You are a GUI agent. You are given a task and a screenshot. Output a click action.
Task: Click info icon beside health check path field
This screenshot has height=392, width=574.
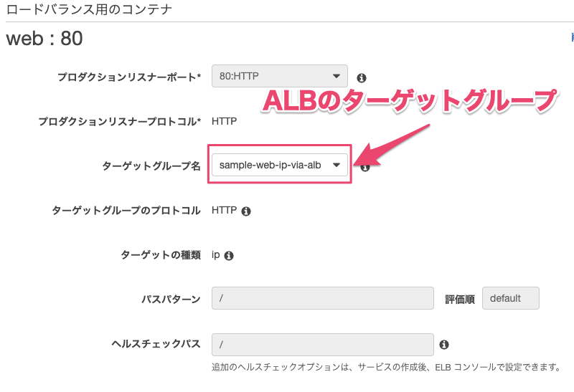[x=444, y=345]
